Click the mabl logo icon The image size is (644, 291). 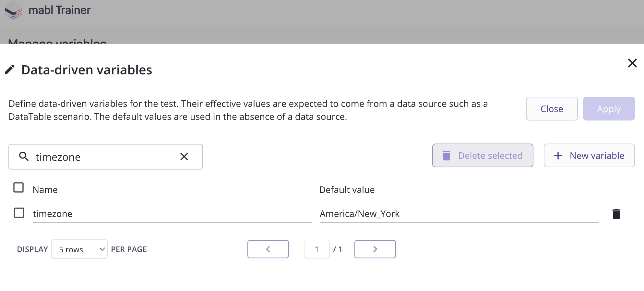pos(14,10)
